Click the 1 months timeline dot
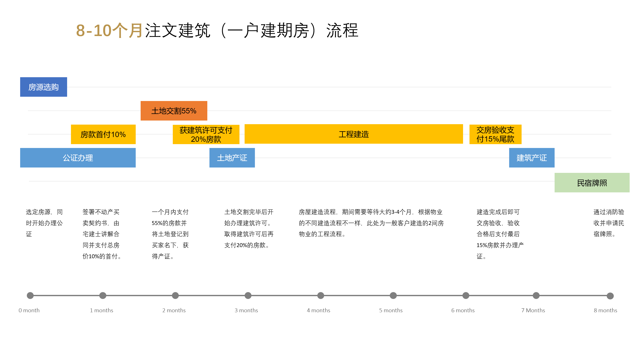This screenshot has width=644, height=347. click(x=103, y=296)
